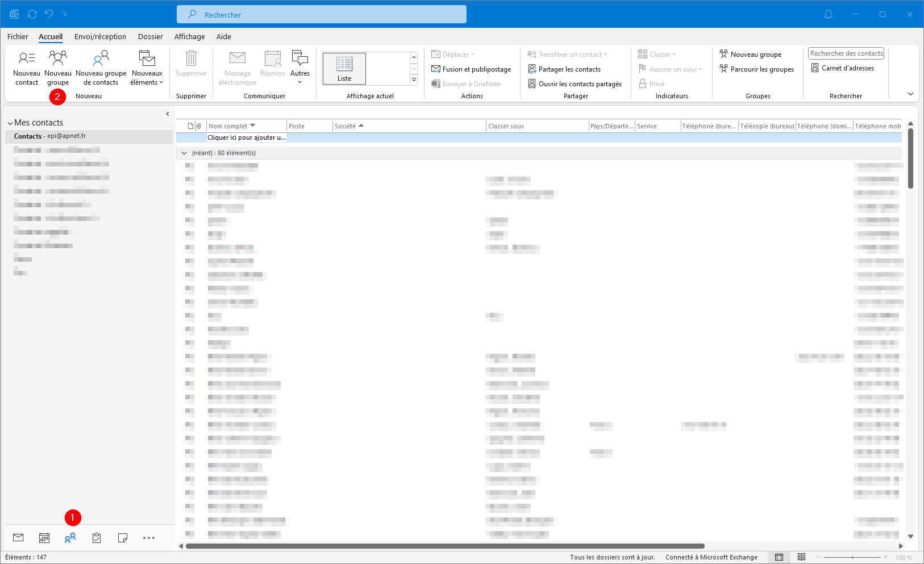The image size is (924, 564).
Task: Focus the Rechercher des contacts field
Action: [846, 53]
